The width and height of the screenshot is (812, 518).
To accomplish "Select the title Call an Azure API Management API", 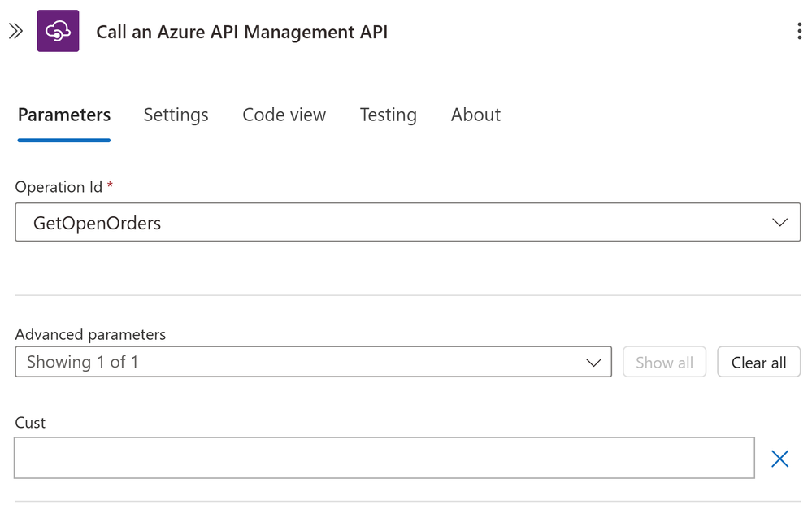I will point(242,32).
